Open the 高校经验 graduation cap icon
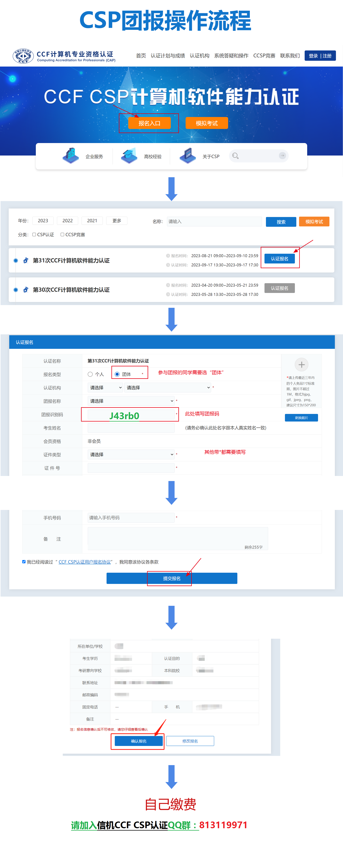 click(129, 156)
